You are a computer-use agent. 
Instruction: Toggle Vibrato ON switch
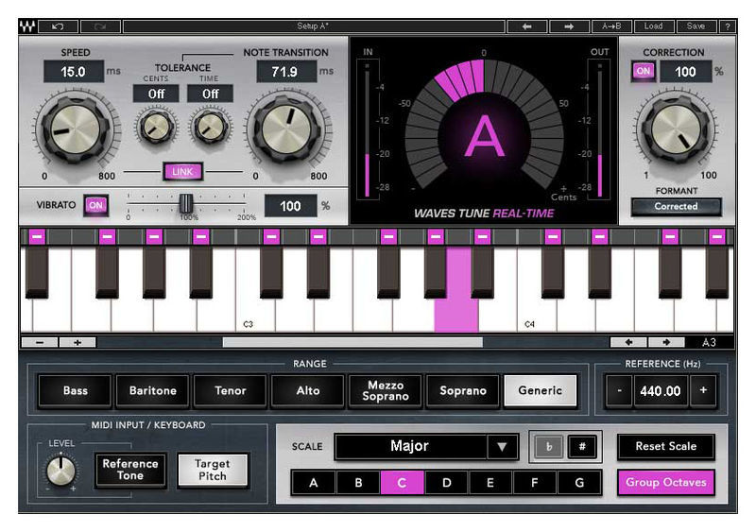click(95, 205)
